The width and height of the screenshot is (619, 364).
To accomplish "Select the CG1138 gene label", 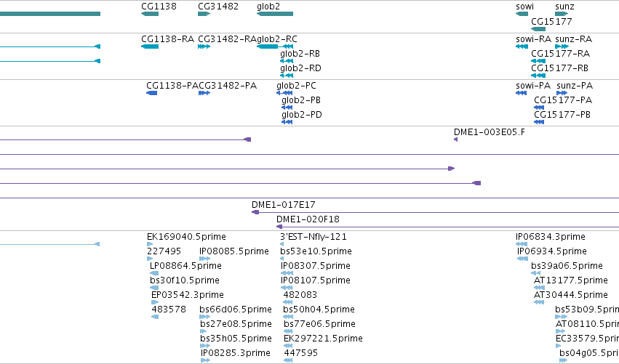I will 159,7.
